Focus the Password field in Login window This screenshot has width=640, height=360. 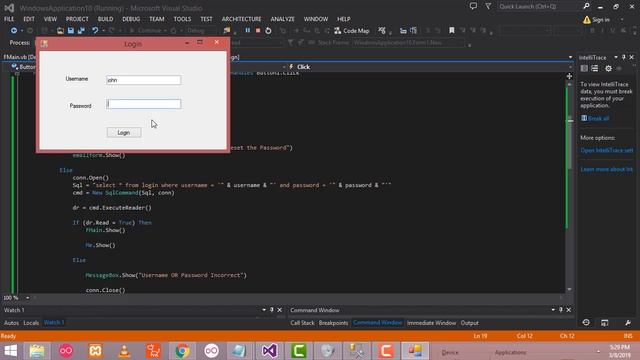click(x=143, y=104)
